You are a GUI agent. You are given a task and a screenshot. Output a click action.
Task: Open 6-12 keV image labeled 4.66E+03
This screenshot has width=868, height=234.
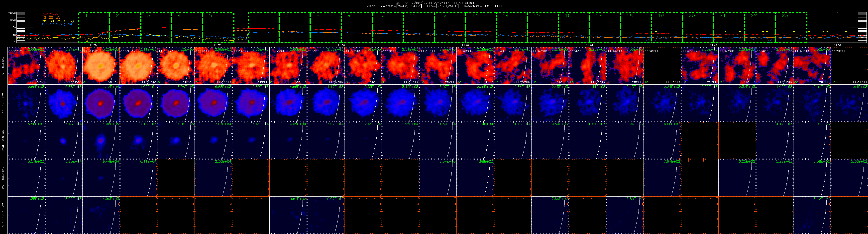click(288, 103)
